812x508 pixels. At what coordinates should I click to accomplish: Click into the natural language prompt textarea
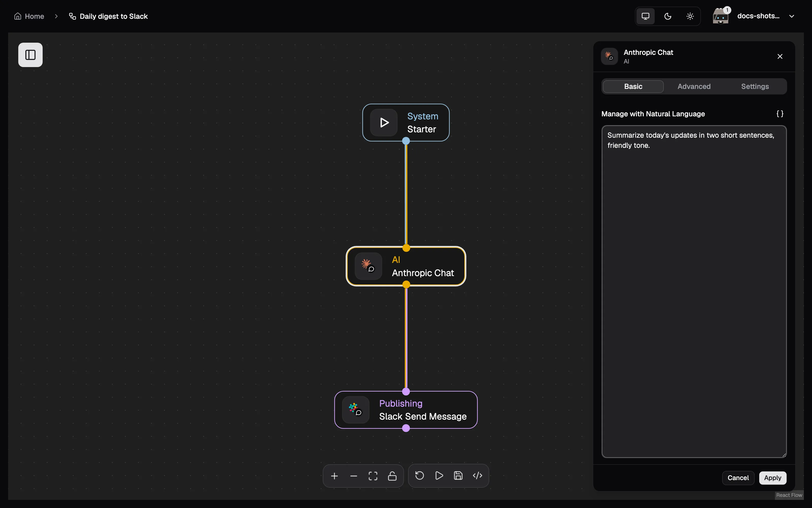pyautogui.click(x=694, y=291)
